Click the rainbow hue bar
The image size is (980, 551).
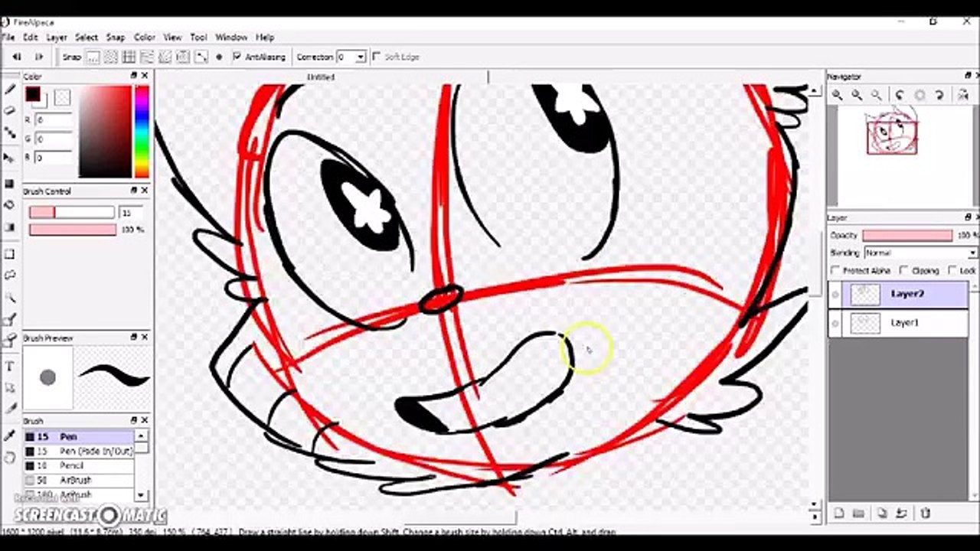click(142, 131)
